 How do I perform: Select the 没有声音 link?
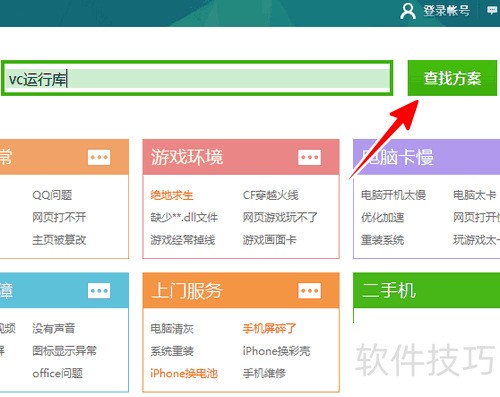click(x=54, y=328)
